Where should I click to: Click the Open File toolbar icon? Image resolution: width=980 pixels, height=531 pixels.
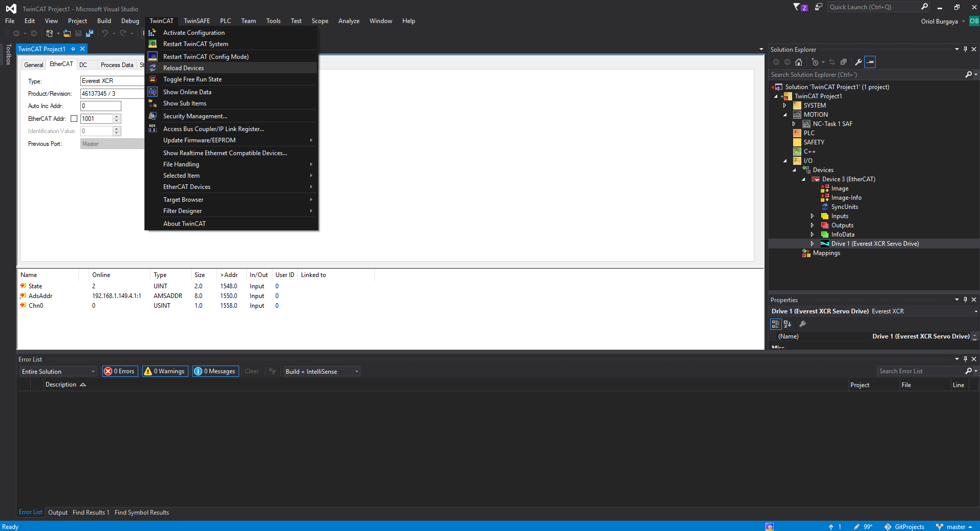pyautogui.click(x=67, y=33)
